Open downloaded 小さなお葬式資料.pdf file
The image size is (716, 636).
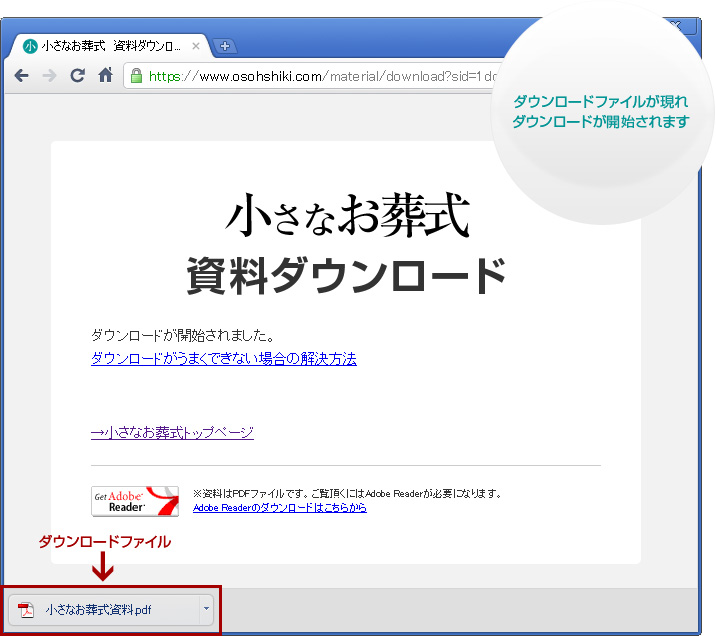click(x=104, y=610)
